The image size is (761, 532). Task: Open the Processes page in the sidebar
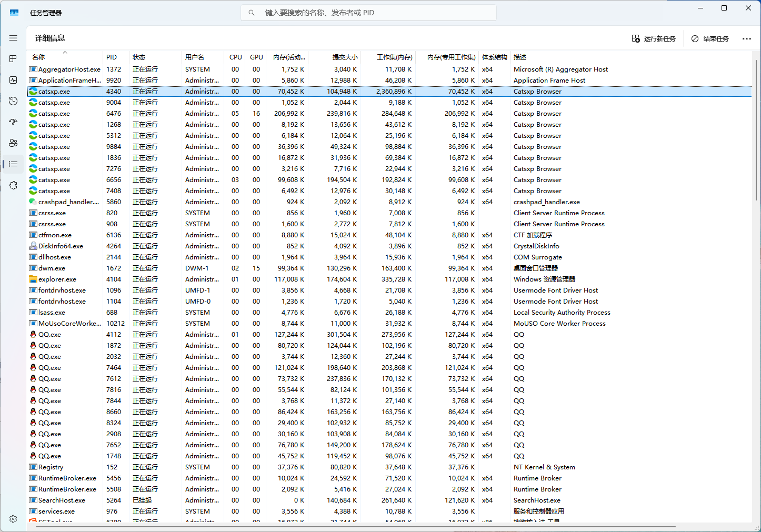pos(13,59)
